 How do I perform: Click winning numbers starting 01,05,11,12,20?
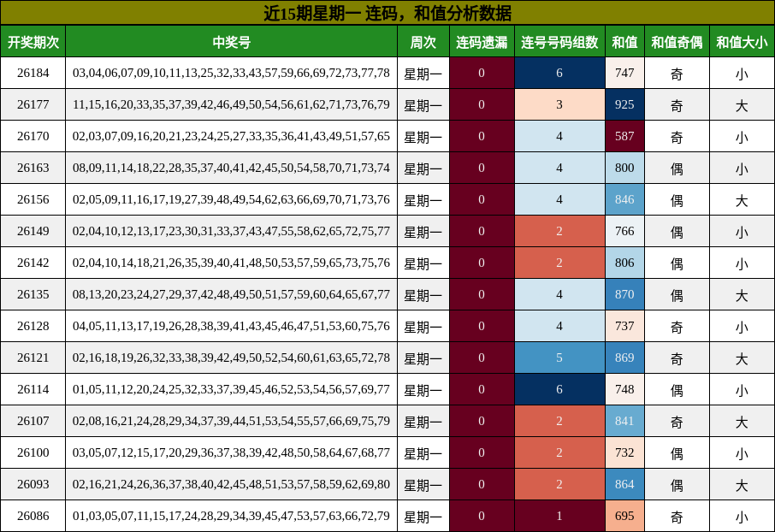[231, 390]
